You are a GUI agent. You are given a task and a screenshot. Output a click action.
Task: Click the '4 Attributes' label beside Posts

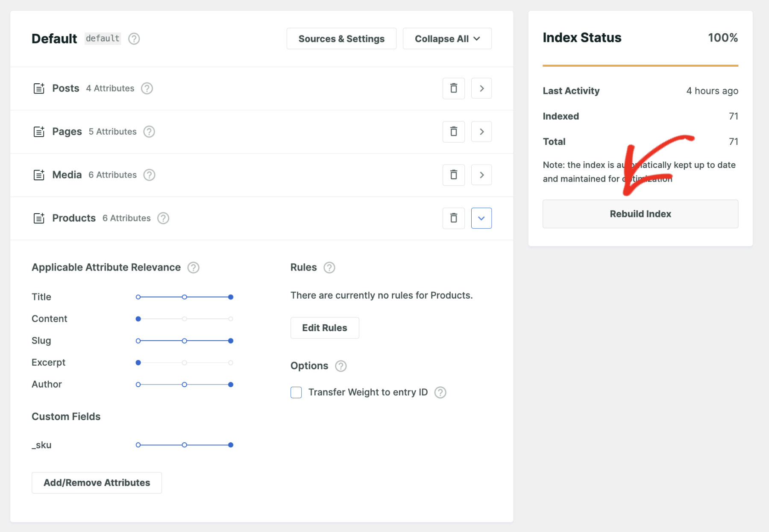(110, 88)
